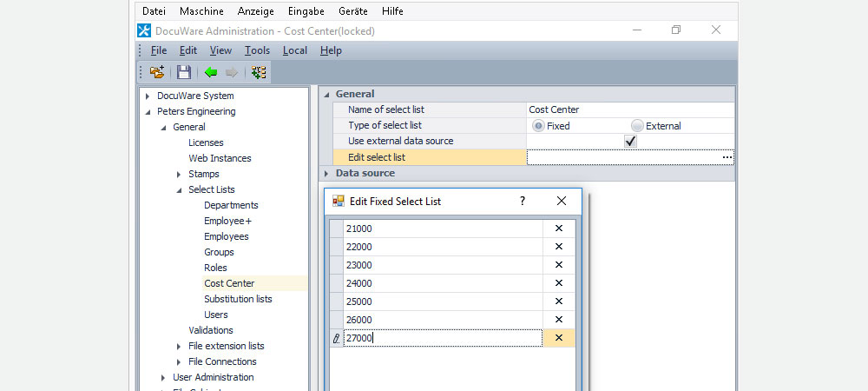Screen dimensions: 868x391
Task: Select Substitution lists in the tree
Action: coord(238,299)
